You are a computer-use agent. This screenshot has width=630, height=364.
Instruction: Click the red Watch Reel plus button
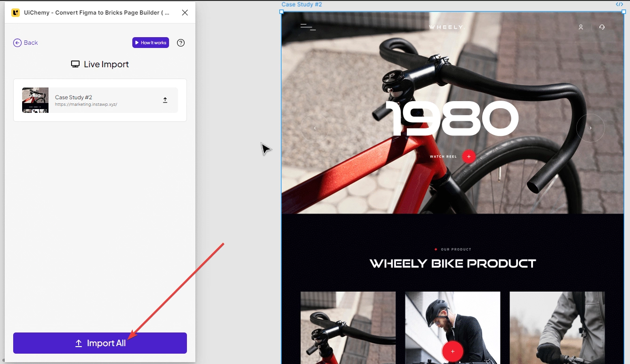click(468, 157)
